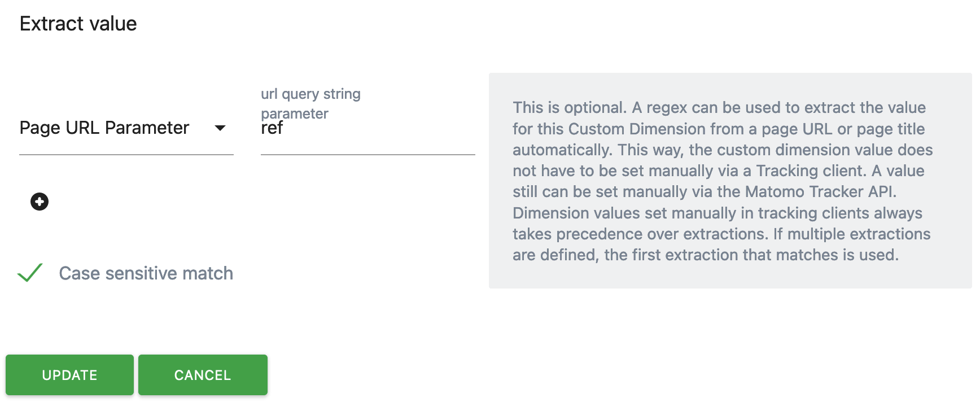Click the plus icon to add extraction
Viewport: 980px width, 402px height.
(x=40, y=202)
